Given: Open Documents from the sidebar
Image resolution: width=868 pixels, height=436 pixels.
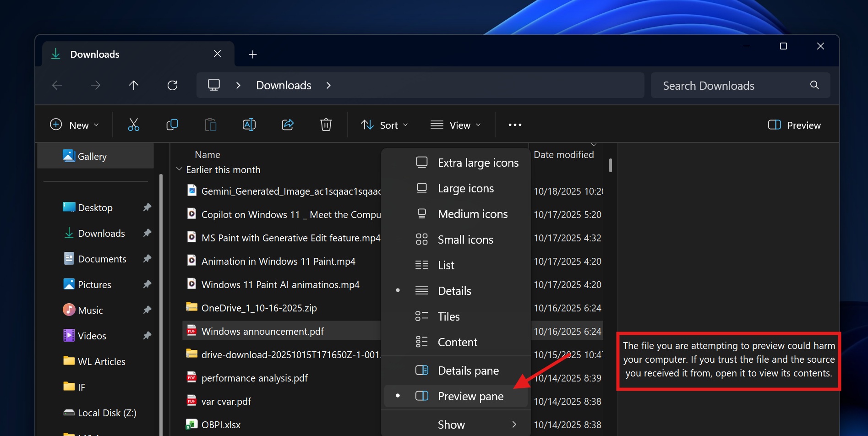Looking at the screenshot, I should point(102,258).
